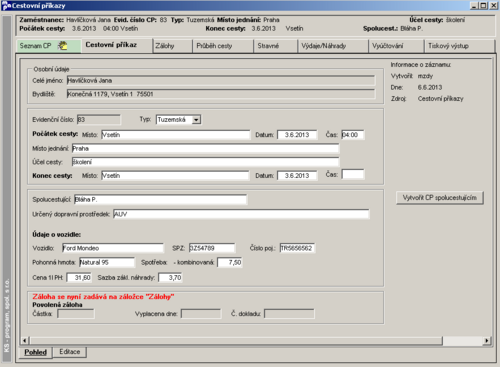Click Počátek cesty Čas field 04:00
Viewport: 500px width, 367px height.
353,135
